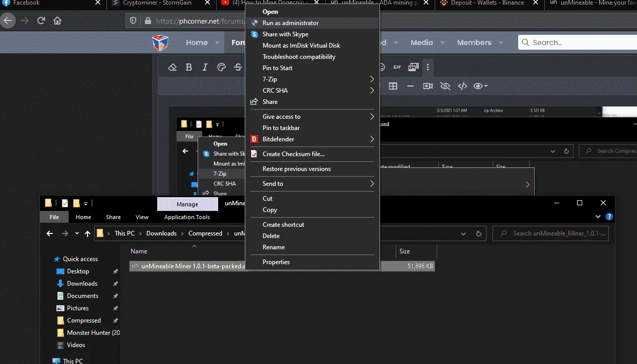Go to browser home page icon
Viewport: 637px width, 364px height.
pyautogui.click(x=57, y=21)
